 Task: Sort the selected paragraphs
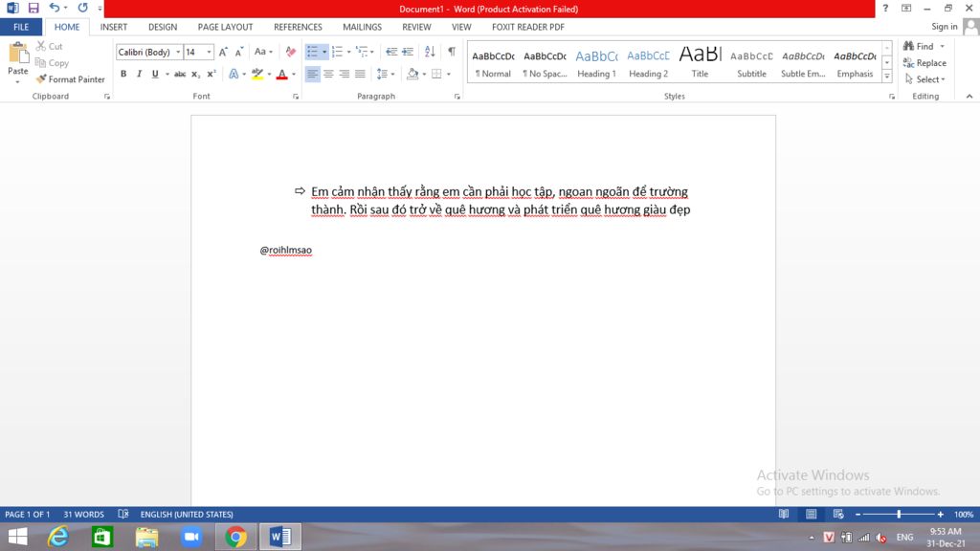(x=430, y=52)
